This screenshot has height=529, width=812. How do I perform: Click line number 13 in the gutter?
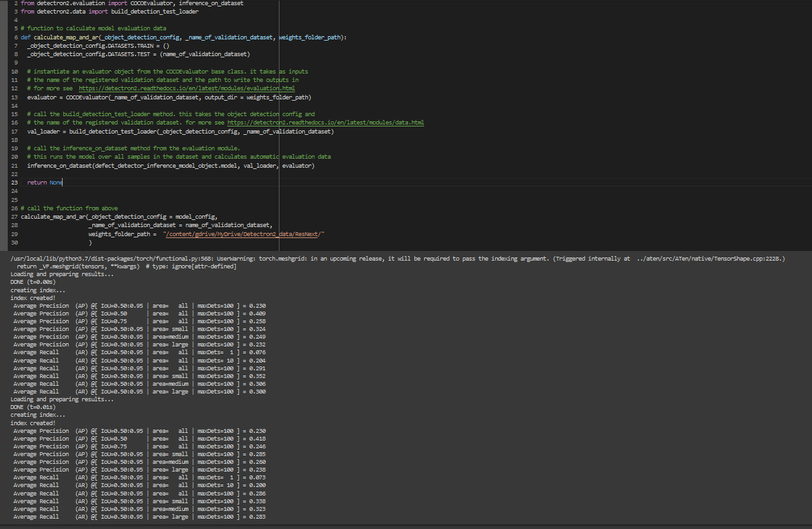pos(14,97)
